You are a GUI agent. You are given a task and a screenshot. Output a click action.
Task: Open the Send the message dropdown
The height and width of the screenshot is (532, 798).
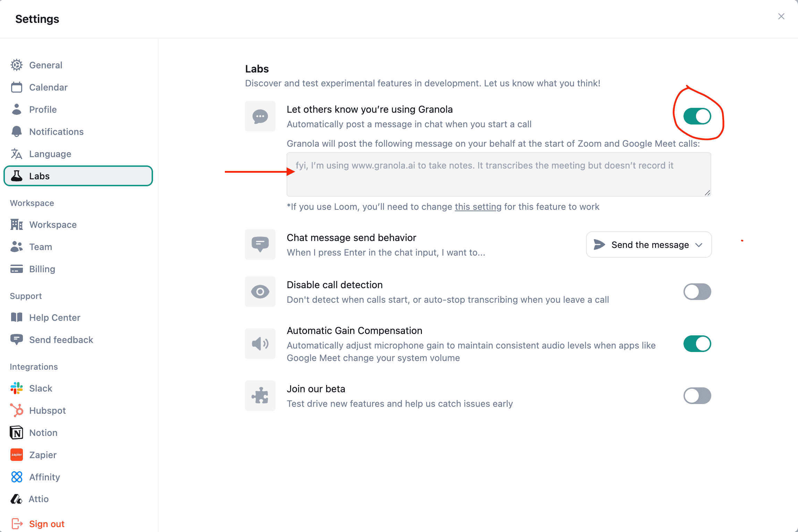(648, 245)
